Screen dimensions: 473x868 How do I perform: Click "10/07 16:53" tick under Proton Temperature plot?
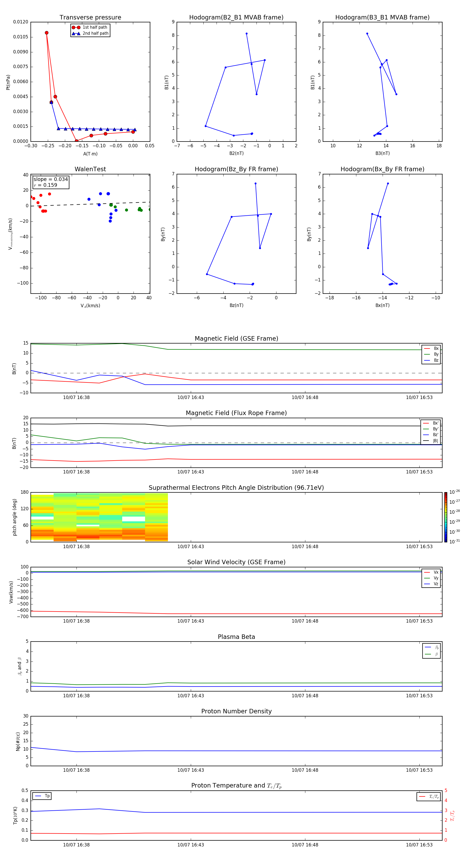pos(419,845)
